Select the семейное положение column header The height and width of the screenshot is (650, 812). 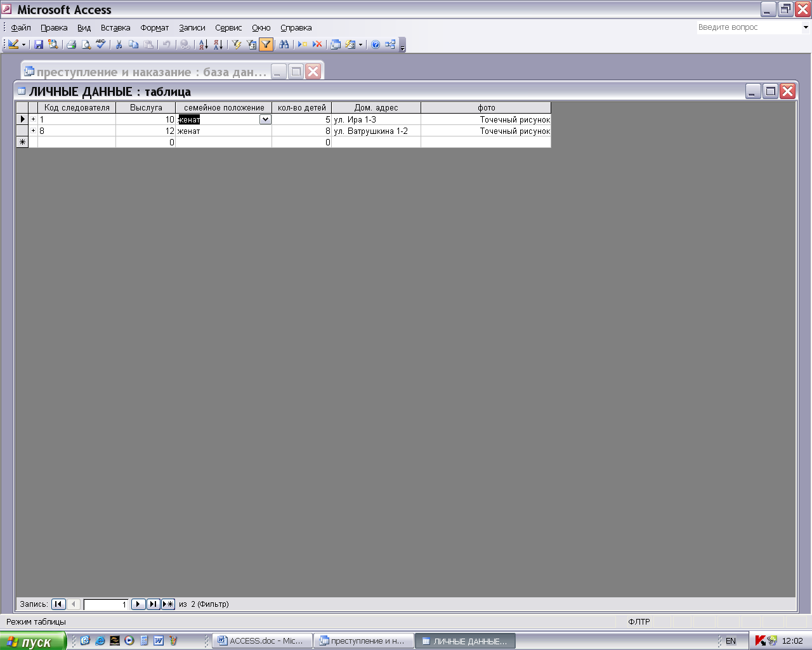pos(224,108)
